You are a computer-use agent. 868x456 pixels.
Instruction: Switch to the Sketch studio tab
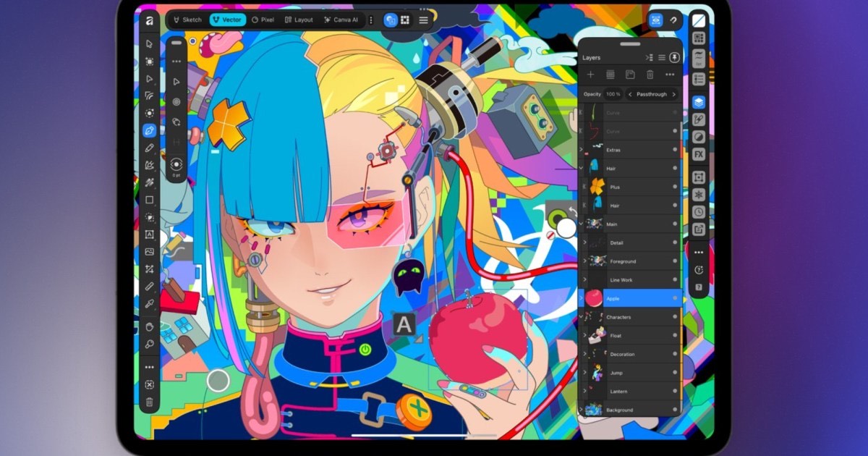coord(187,20)
